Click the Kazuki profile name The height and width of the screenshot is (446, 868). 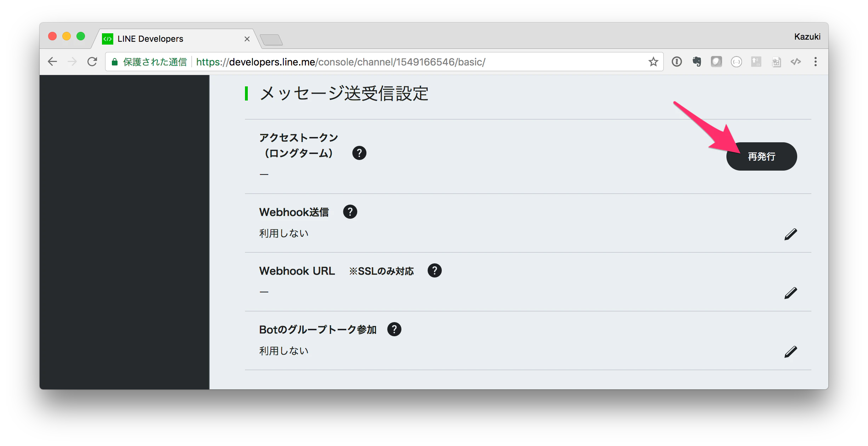[807, 37]
